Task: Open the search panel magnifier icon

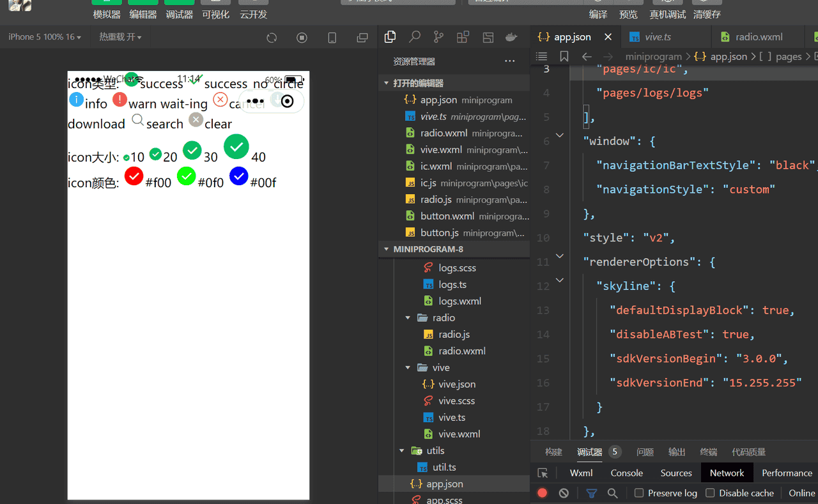Action: [415, 37]
